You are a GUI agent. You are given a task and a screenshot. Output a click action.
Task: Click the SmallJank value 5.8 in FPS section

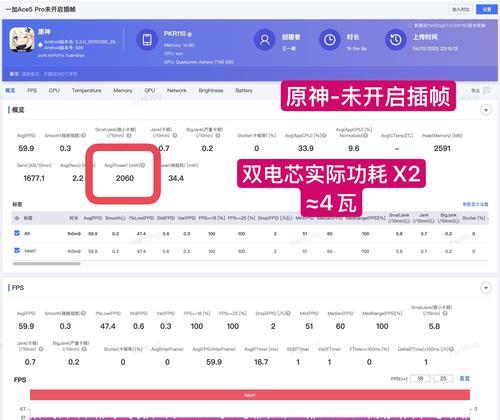(x=434, y=326)
